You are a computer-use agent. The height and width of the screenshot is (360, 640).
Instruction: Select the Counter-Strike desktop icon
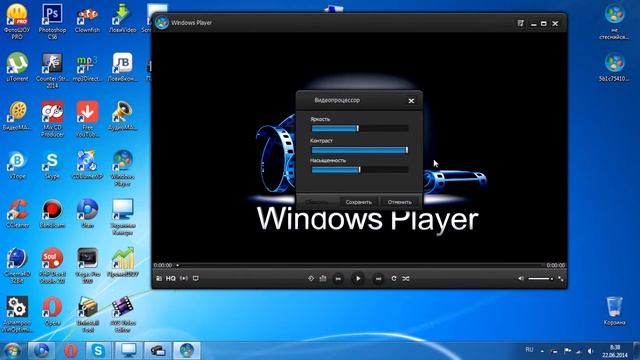coord(52,71)
